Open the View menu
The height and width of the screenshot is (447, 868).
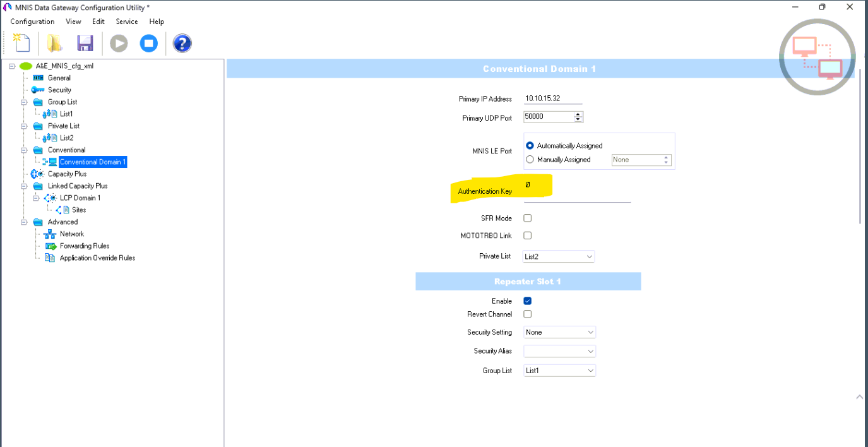click(73, 21)
